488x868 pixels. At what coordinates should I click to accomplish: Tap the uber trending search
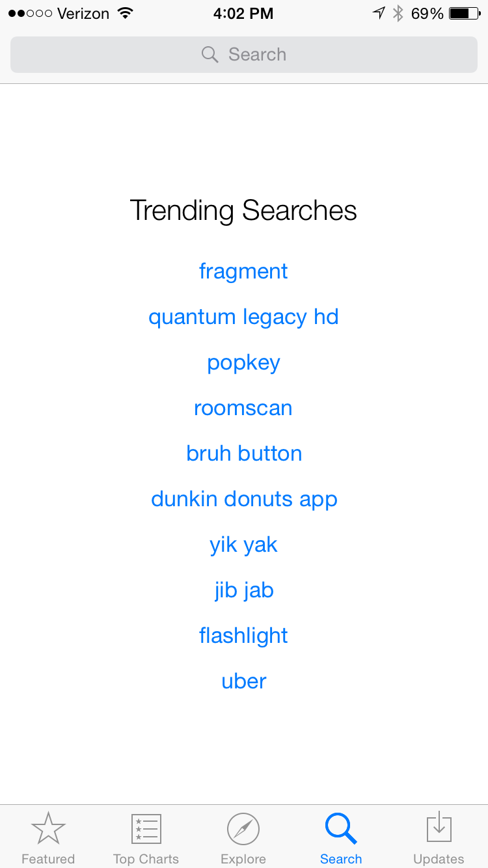(x=244, y=681)
